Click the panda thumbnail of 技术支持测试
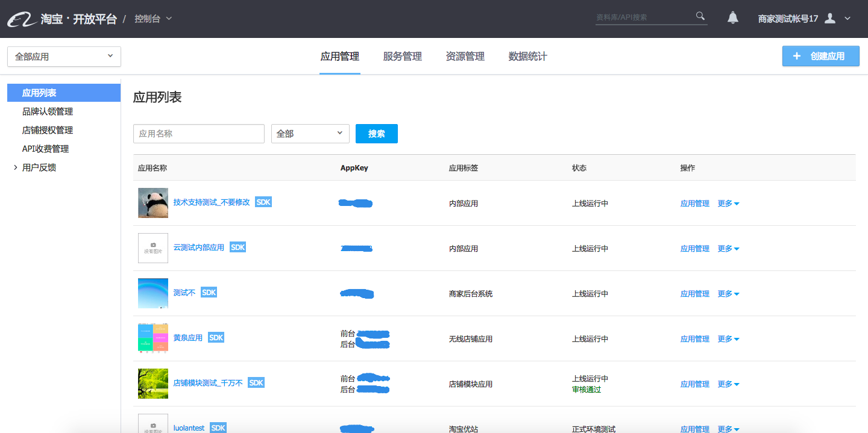The image size is (868, 433). pos(153,203)
